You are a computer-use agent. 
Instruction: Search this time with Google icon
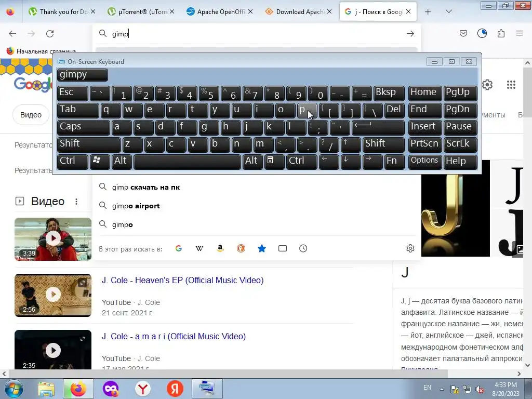pyautogui.click(x=179, y=248)
